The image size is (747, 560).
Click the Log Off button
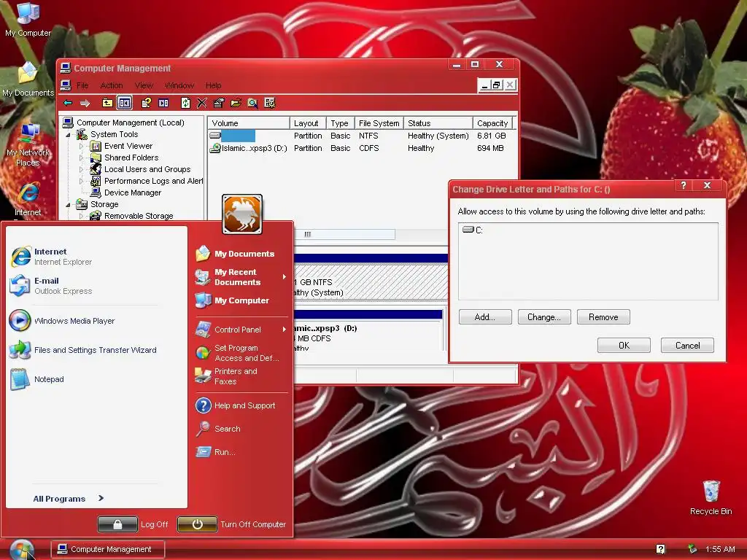[x=133, y=524]
